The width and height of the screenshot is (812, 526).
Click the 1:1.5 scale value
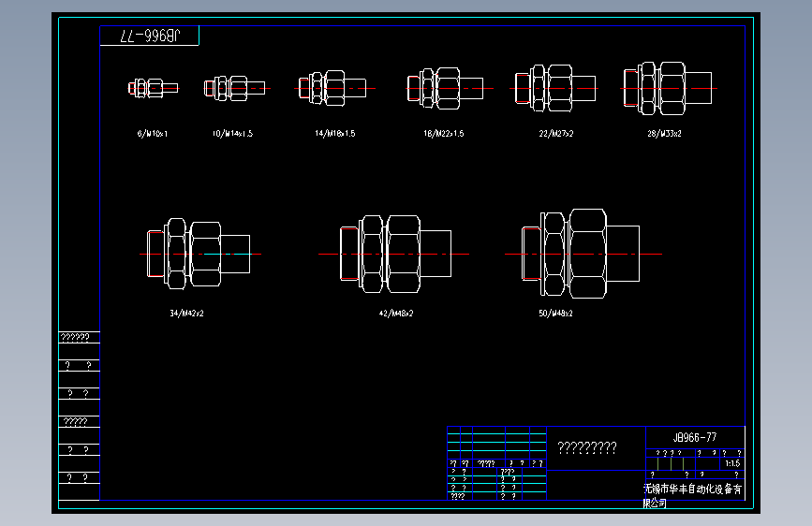point(732,463)
